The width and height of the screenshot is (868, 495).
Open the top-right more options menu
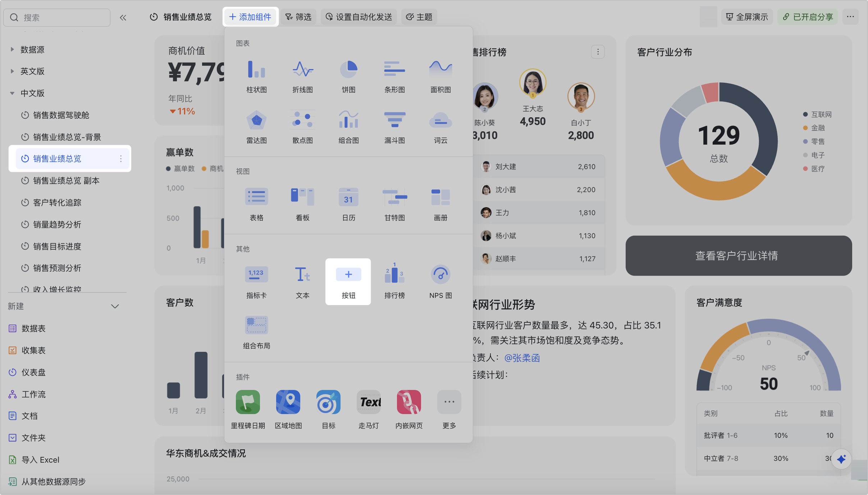(x=850, y=17)
